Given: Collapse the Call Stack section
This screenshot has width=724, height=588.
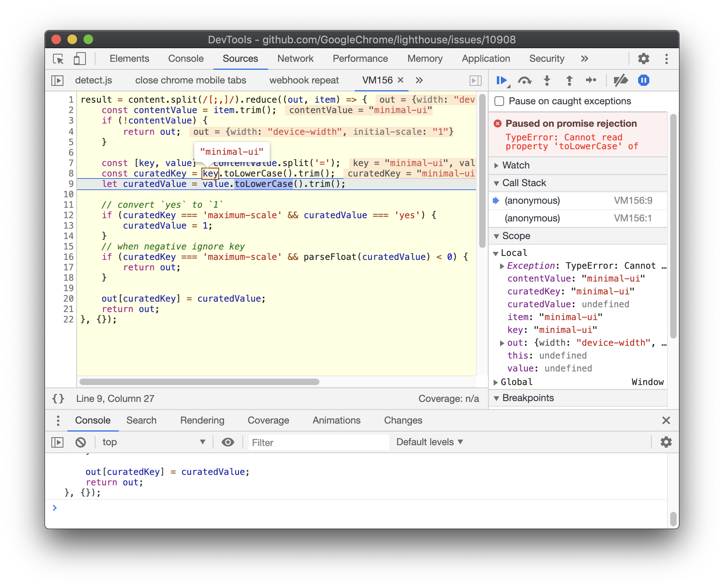Looking at the screenshot, I should [x=578, y=183].
